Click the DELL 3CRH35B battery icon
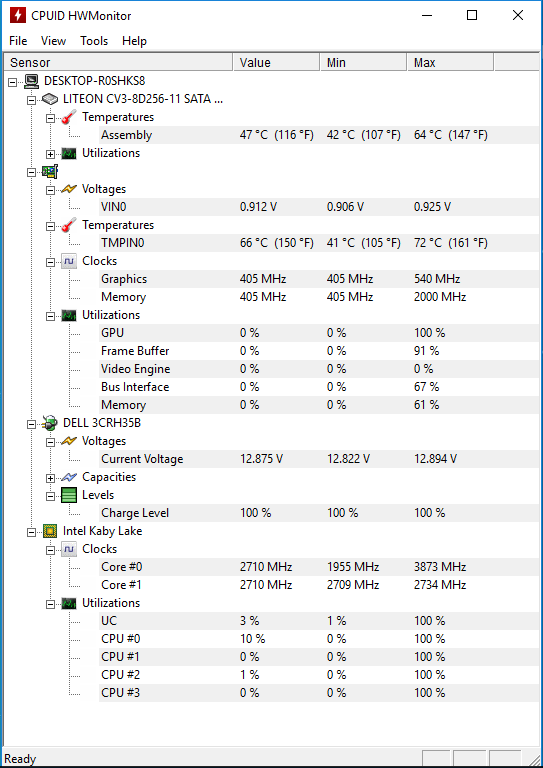The image size is (543, 768). 50,423
